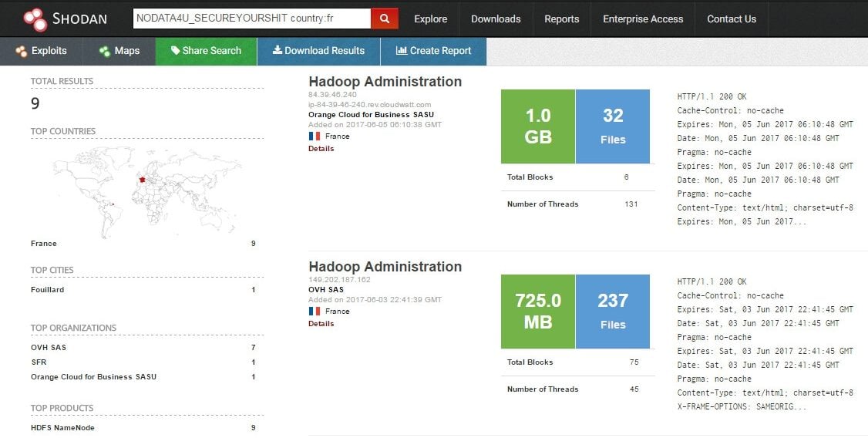
Task: Open first Hadoop Administration result title
Action: tap(385, 82)
